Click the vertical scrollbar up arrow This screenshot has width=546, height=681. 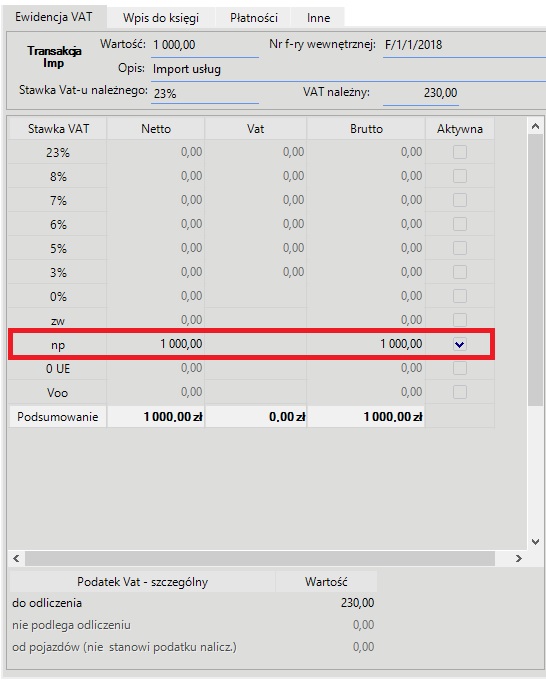pos(535,126)
